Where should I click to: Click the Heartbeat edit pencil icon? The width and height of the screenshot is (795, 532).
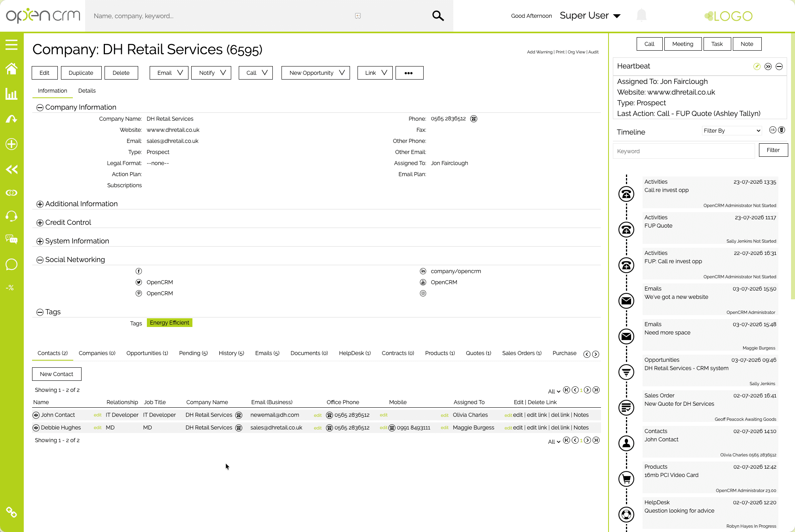pyautogui.click(x=757, y=66)
